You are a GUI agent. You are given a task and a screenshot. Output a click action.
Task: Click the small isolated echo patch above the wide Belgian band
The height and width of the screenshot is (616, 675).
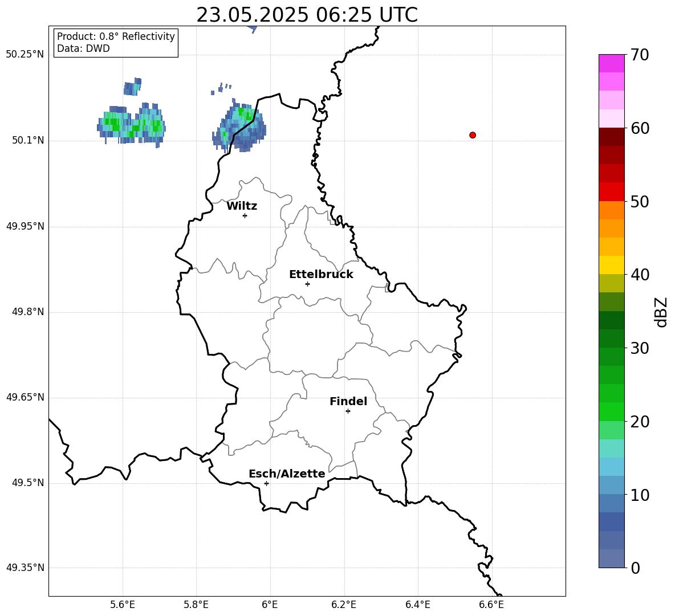tap(132, 87)
